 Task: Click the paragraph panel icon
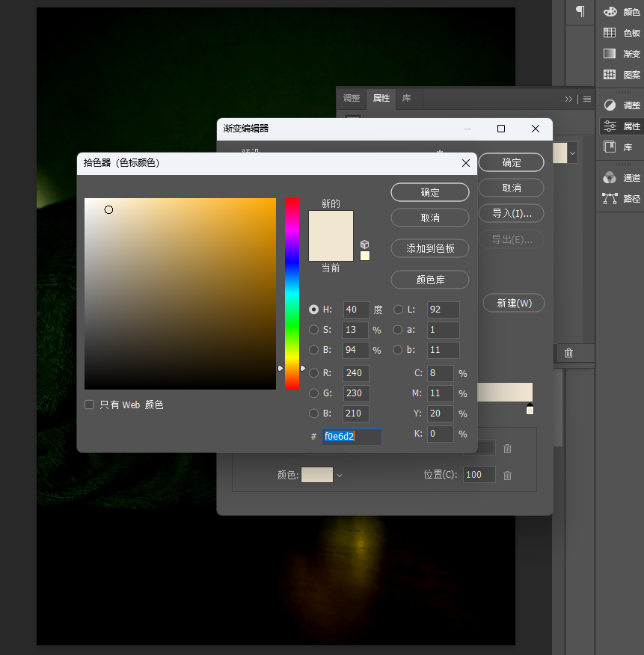pyautogui.click(x=580, y=11)
